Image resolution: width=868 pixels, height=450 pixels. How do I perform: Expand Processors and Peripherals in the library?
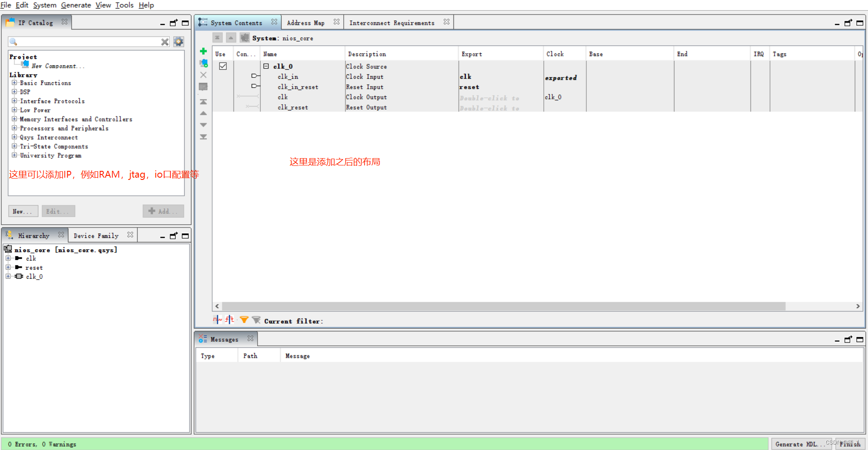tap(14, 128)
